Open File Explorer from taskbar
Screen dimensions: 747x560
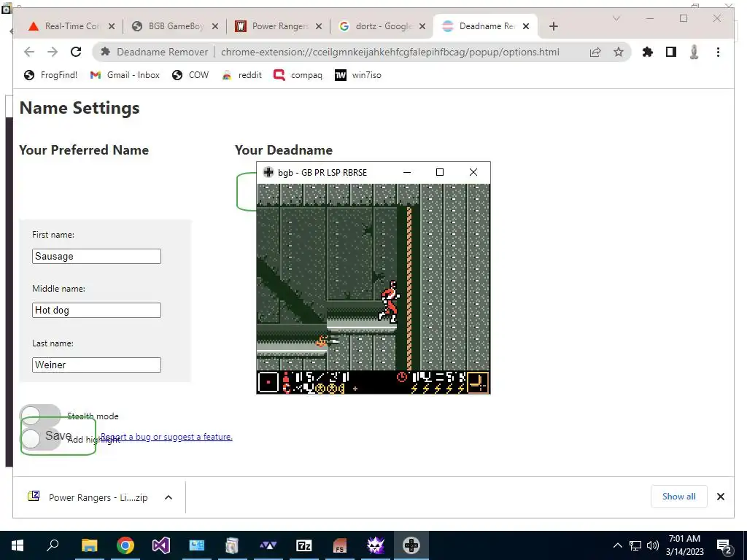pyautogui.click(x=89, y=545)
